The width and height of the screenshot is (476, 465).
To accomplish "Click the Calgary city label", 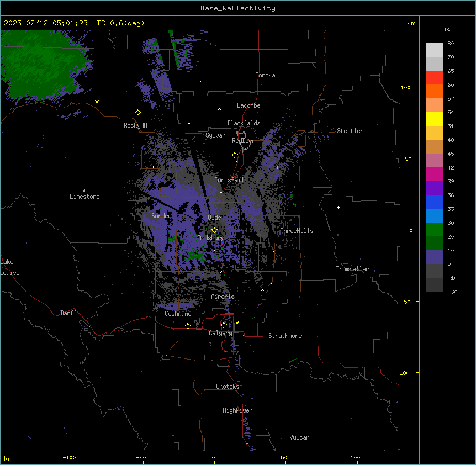I will 220,333.
